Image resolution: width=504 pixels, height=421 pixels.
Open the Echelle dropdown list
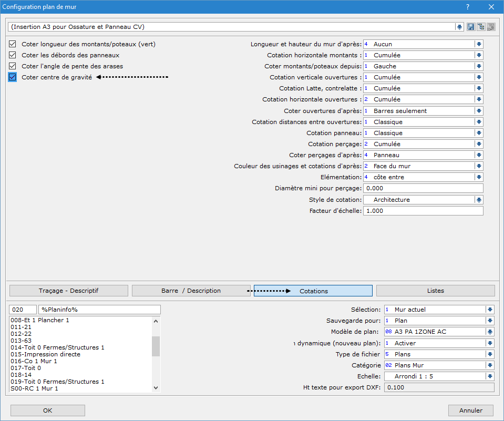(x=490, y=376)
